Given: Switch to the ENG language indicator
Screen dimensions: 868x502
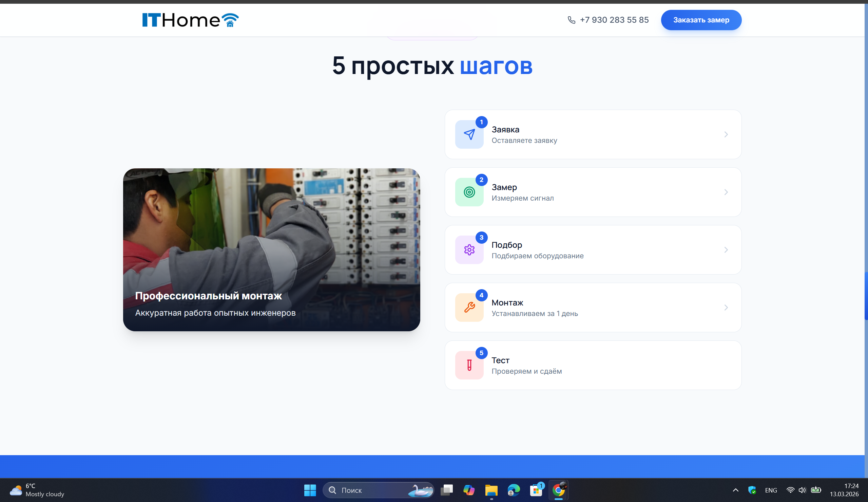Looking at the screenshot, I should 771,490.
